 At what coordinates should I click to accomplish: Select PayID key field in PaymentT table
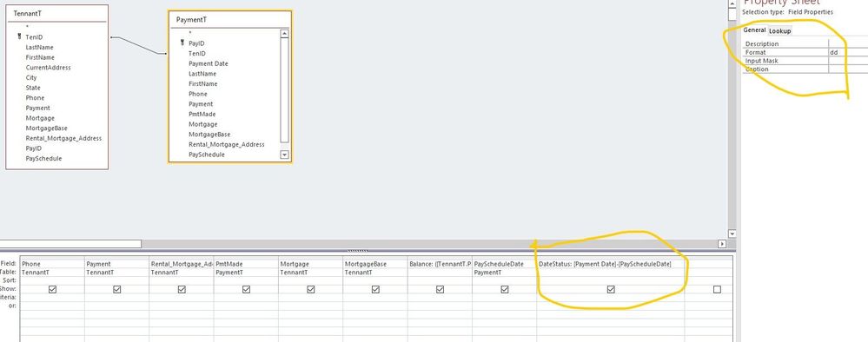coord(196,43)
